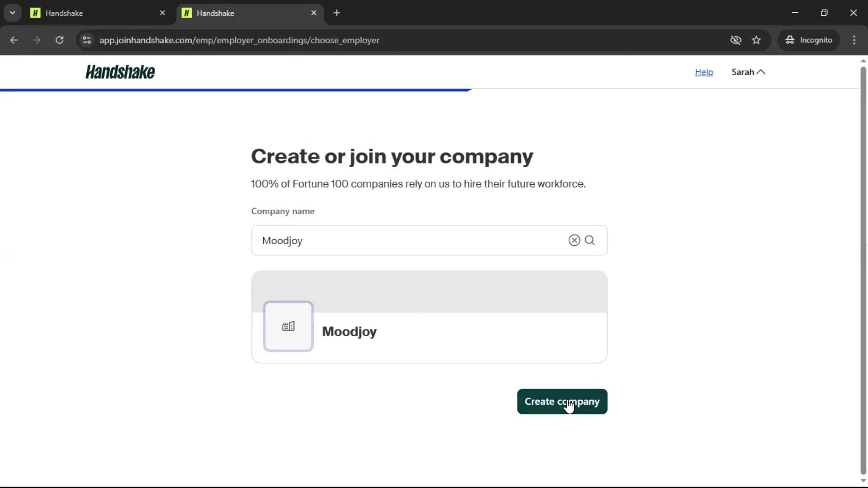This screenshot has height=488, width=868.
Task: Clear the company name search field
Action: [x=574, y=240]
